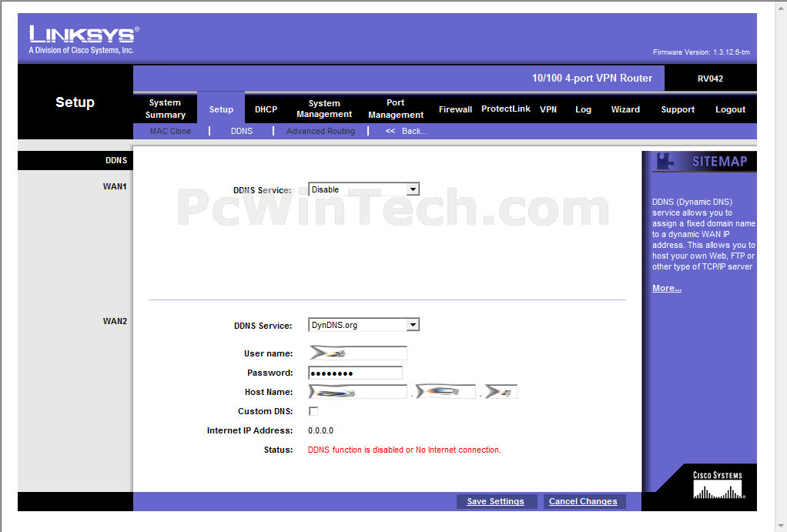Click the WAN2 User name field
Viewport: 787px width, 532px height.
pyautogui.click(x=357, y=353)
